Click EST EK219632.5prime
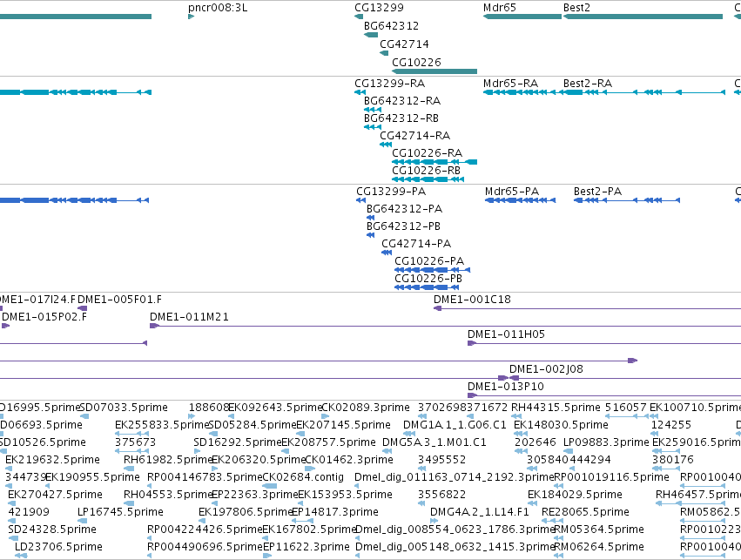This screenshot has height=560, width=741. coord(52,460)
